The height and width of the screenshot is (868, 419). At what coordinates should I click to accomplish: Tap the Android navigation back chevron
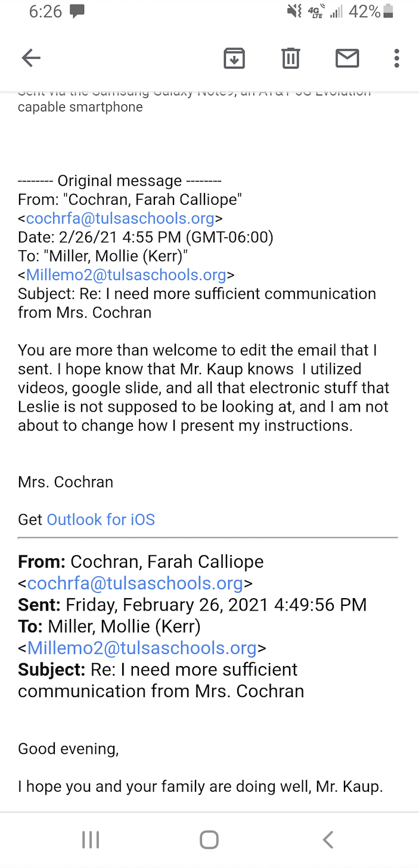pos(327,839)
